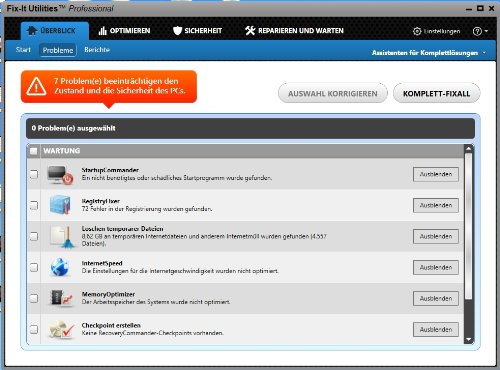Click the InternetSpeed globe icon
This screenshot has width=500, height=370.
coord(60,267)
